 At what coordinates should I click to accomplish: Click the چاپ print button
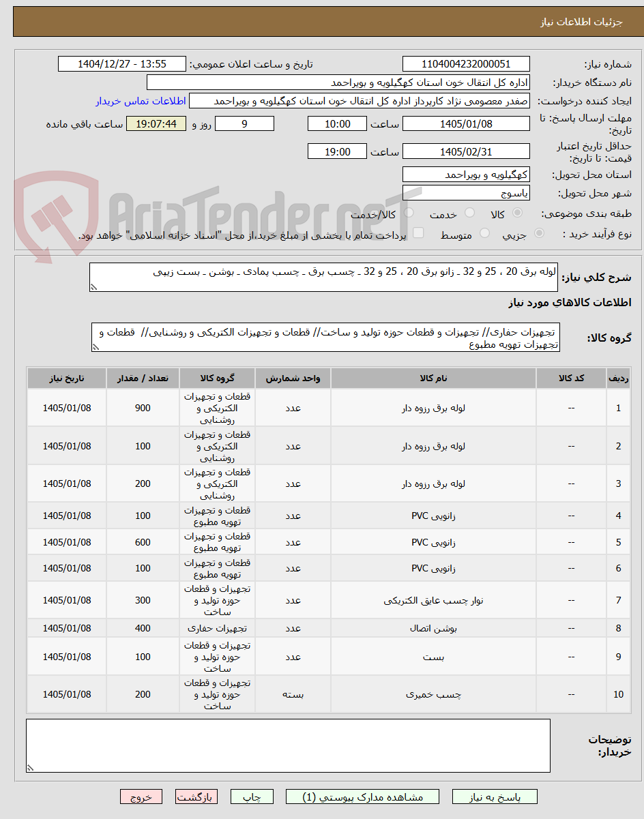coord(252,796)
